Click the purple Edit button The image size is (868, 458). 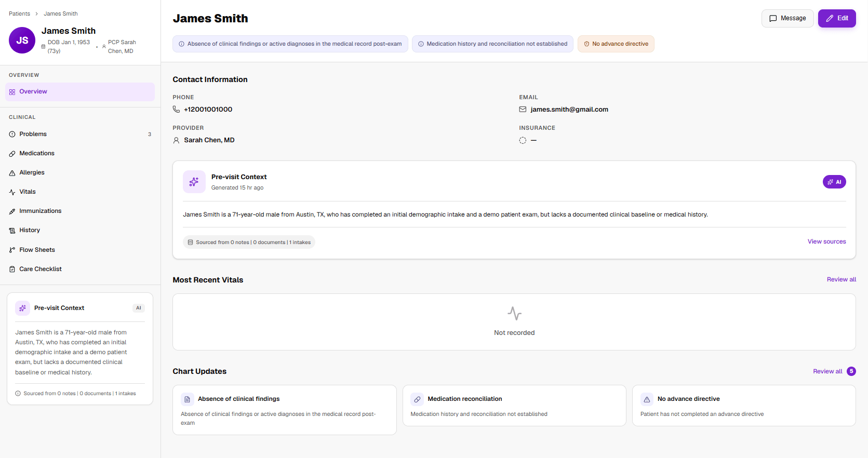837,18
